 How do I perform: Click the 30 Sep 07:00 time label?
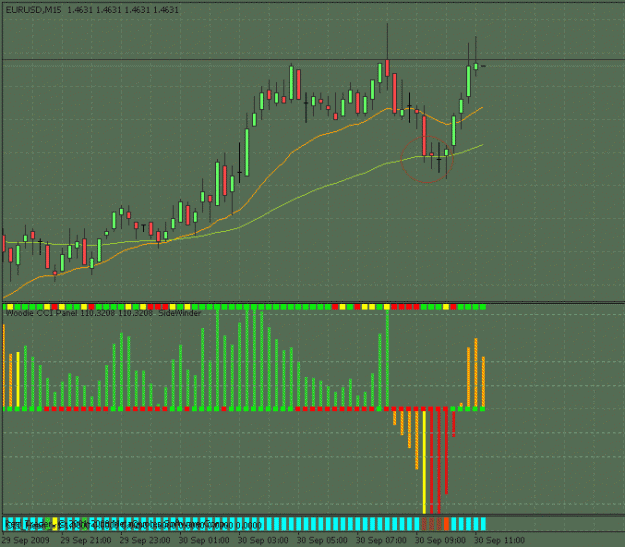[381, 540]
